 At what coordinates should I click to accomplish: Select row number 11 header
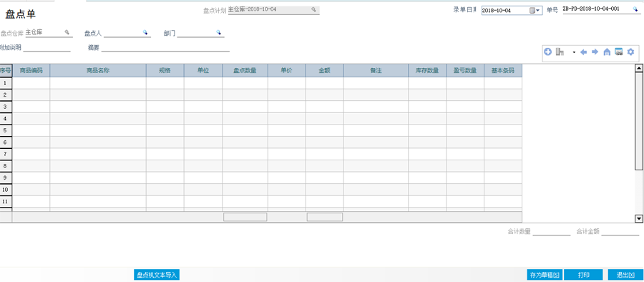coord(6,201)
